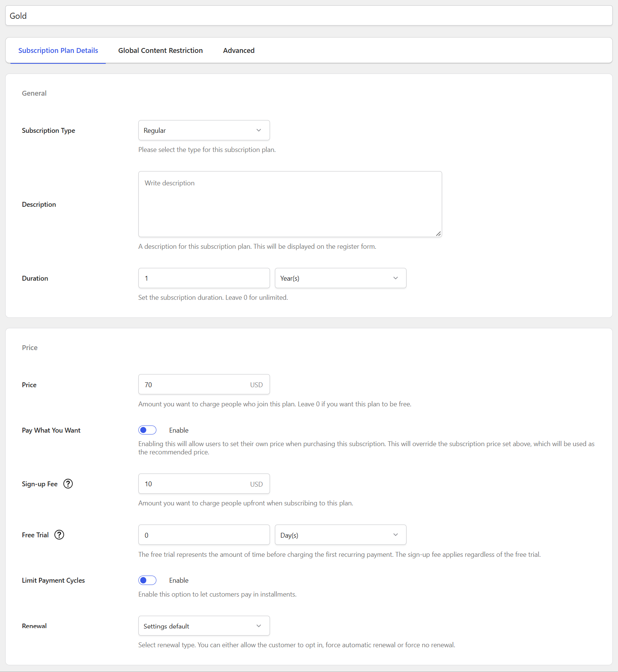Click 'Enable this option to let customers' help text
618x672 pixels.
tap(217, 594)
